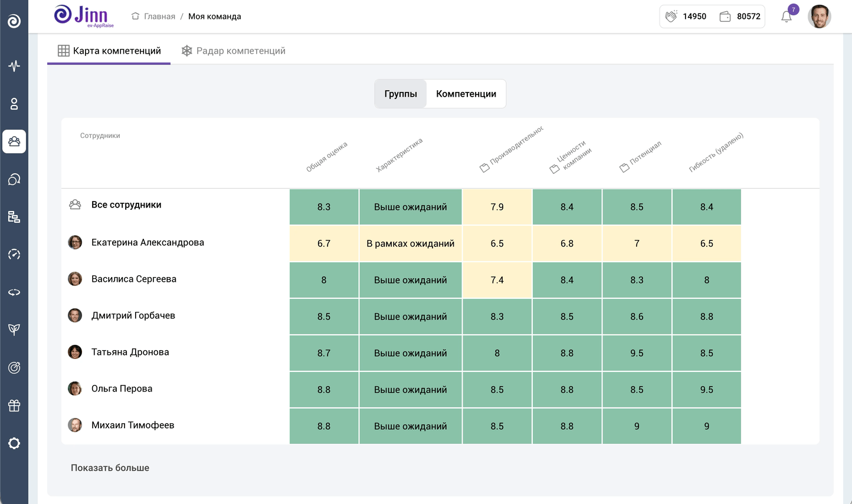Click the plant growth sidebar icon
Viewport: 852px width, 504px height.
[14, 330]
